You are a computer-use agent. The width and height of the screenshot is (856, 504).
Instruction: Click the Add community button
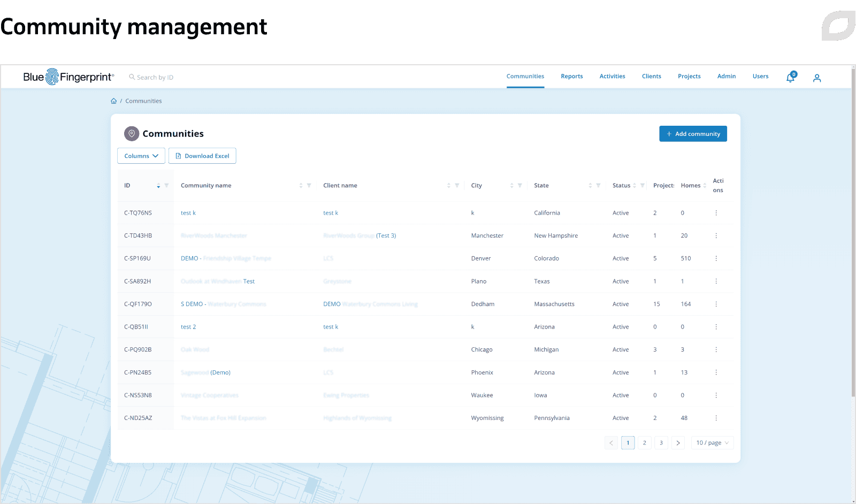693,134
